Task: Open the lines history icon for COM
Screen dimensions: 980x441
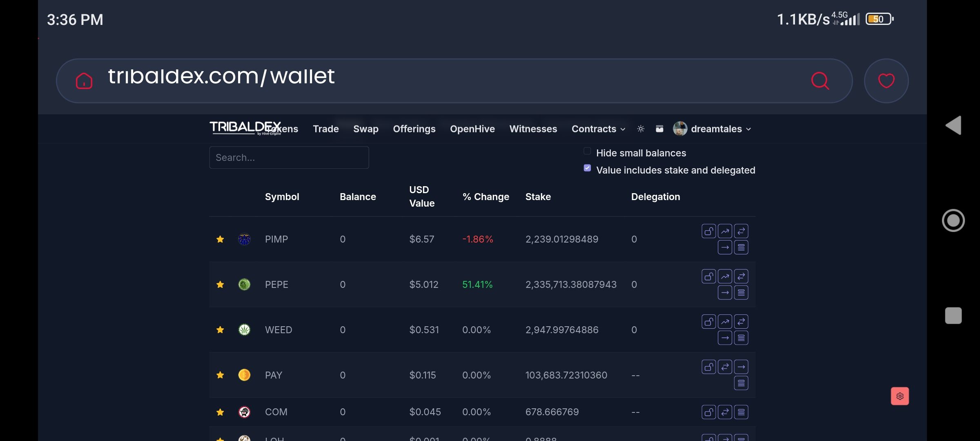Action: pos(741,412)
